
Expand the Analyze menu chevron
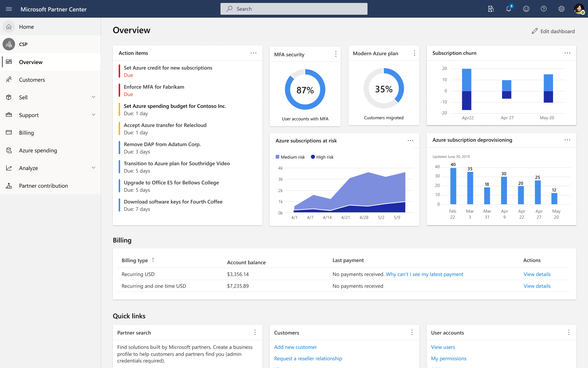93,168
